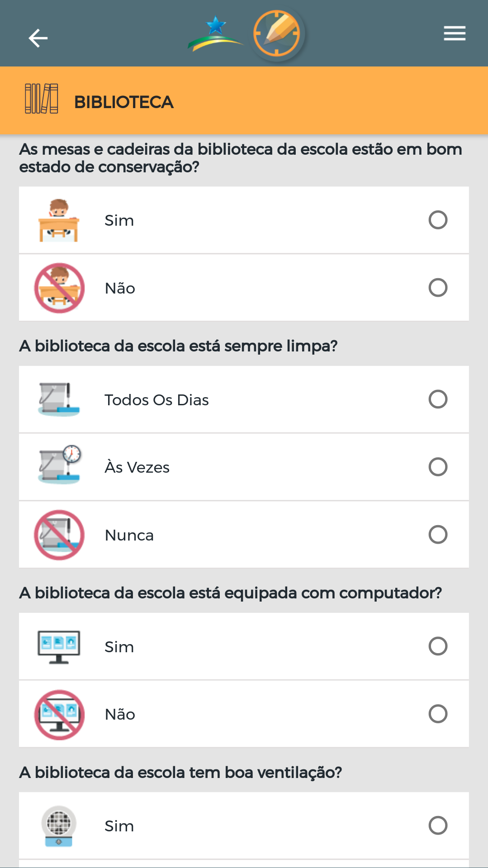Screen dimensions: 488x868
Task: Tap the back arrow icon
Action: pyautogui.click(x=38, y=38)
